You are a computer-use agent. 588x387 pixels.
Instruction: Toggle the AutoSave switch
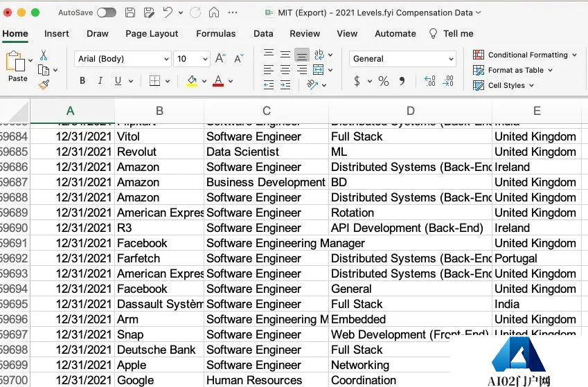[107, 12]
